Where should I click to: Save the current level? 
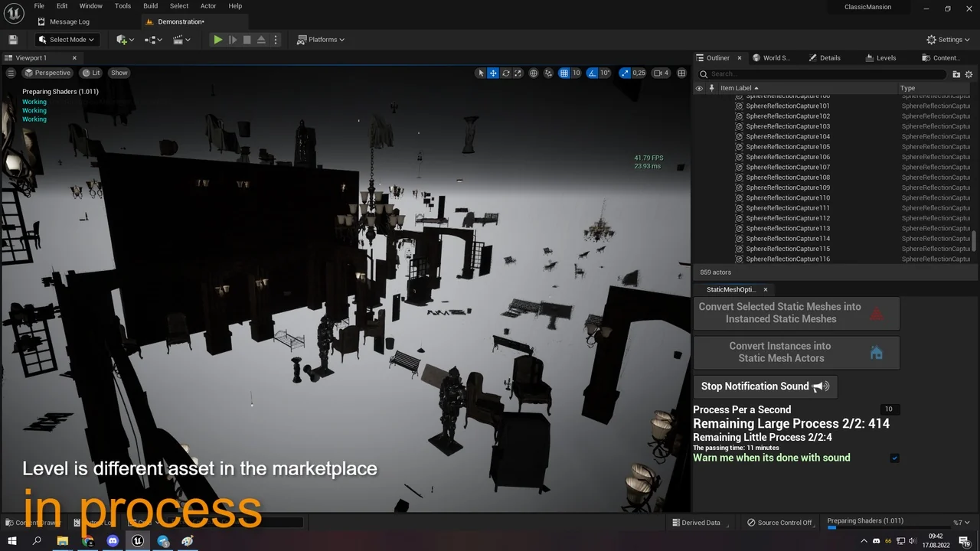point(12,39)
